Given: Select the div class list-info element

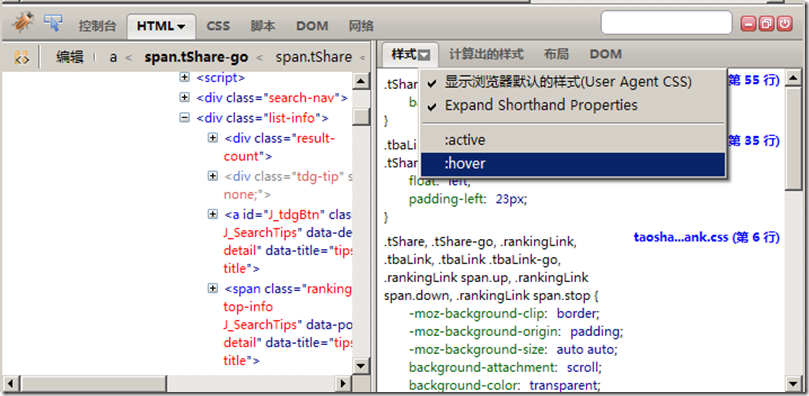Looking at the screenshot, I should 262,119.
